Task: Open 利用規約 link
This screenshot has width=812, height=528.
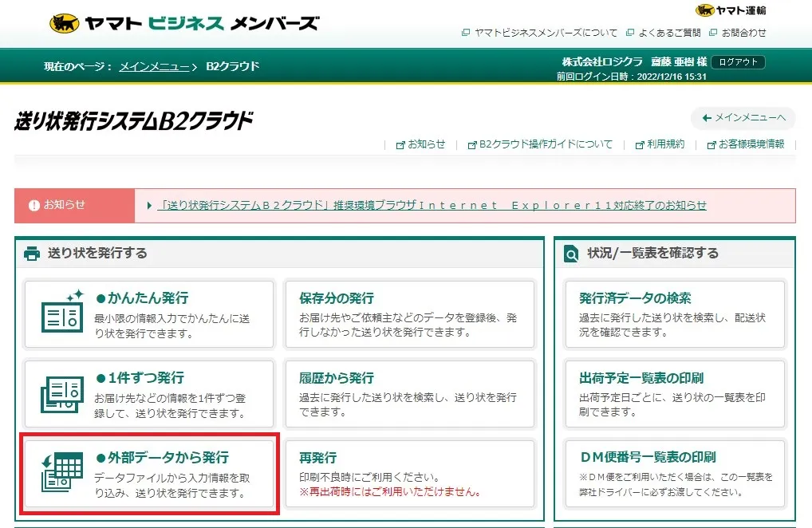Action: [660, 144]
